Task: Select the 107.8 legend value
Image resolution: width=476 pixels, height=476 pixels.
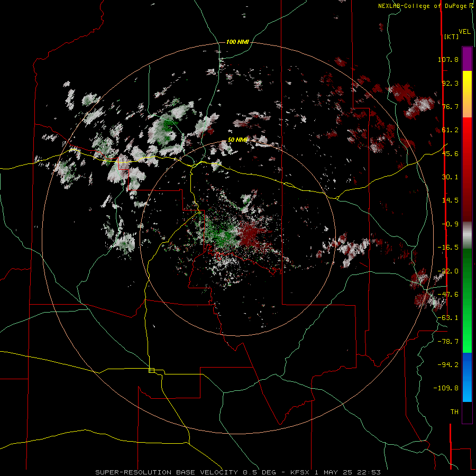Action: 448,59
